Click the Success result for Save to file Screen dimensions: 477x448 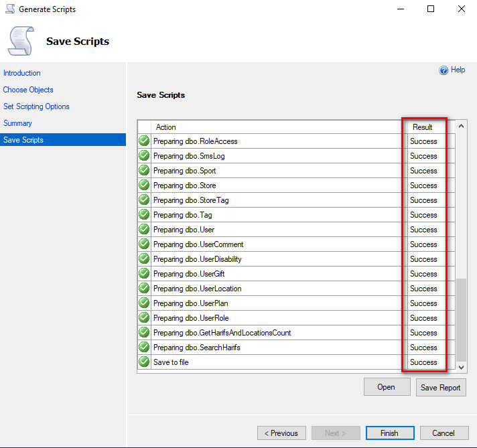tap(423, 362)
